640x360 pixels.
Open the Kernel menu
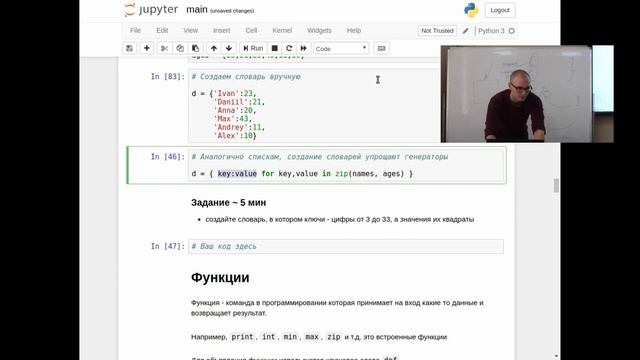[x=282, y=31]
